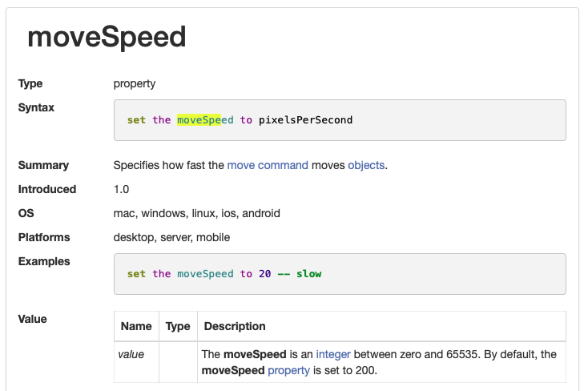Click the "Platforms" row label

(x=44, y=237)
